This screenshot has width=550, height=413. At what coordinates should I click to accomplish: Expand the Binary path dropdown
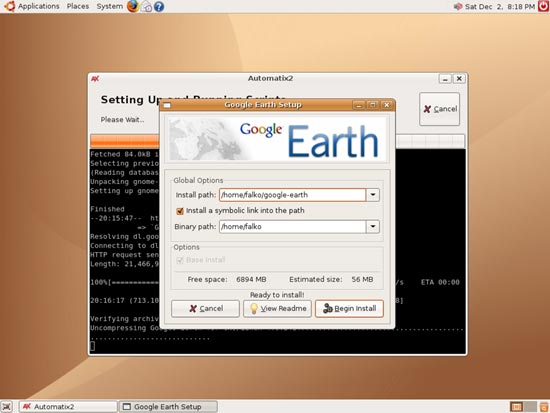373,227
